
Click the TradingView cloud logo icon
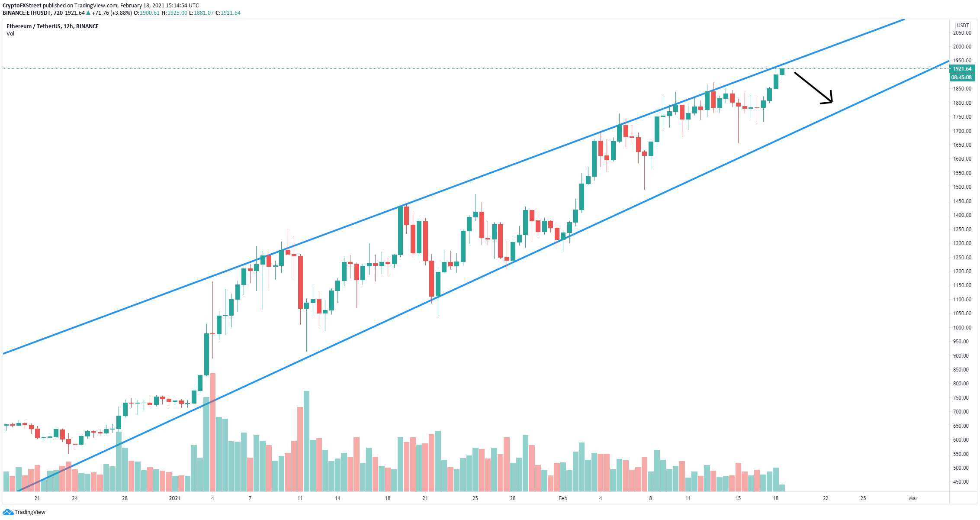[x=8, y=512]
